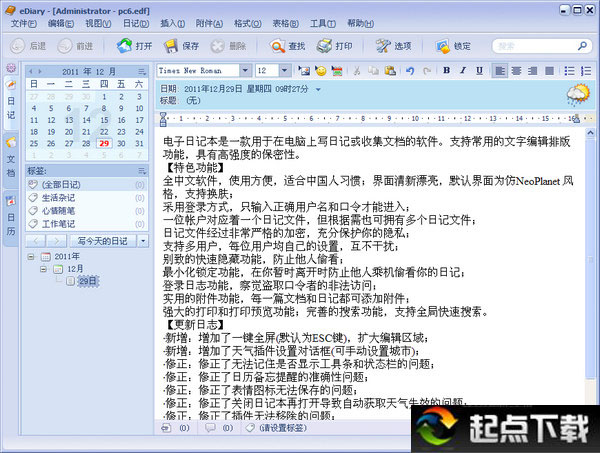Click the left indent marker on the ruler
Image resolution: width=600 pixels, height=453 pixels.
coord(163,119)
